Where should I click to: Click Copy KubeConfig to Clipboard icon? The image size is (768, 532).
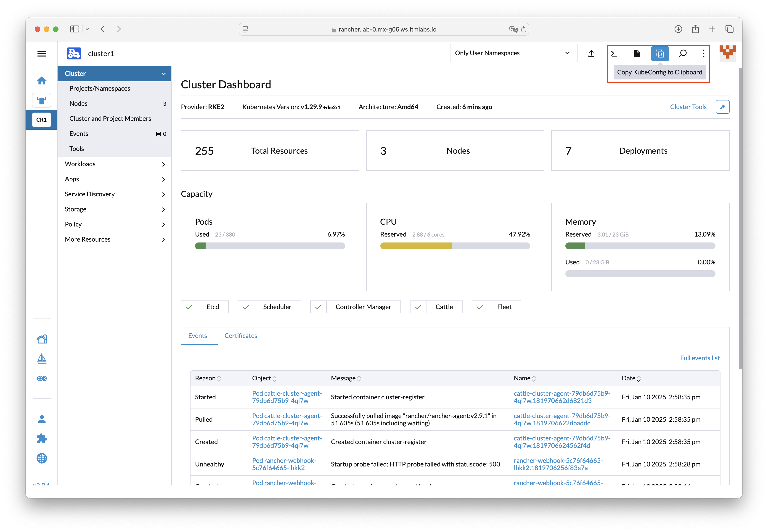[x=660, y=53]
